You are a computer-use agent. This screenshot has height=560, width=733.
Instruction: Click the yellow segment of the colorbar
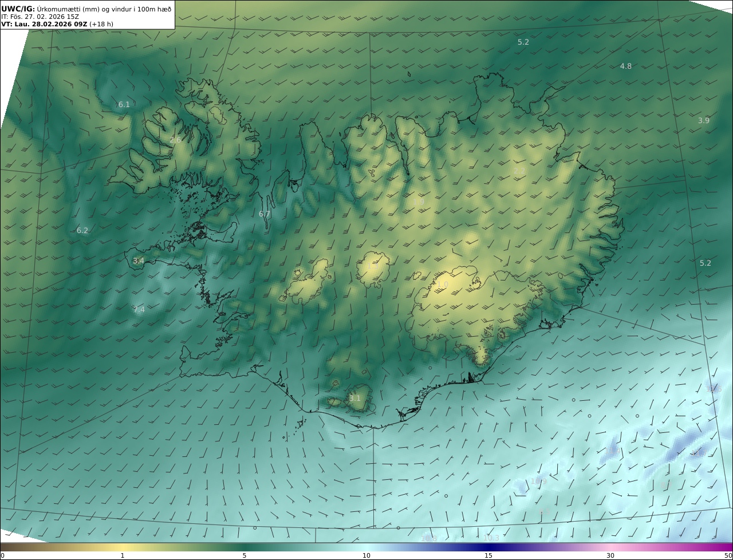pyautogui.click(x=123, y=547)
